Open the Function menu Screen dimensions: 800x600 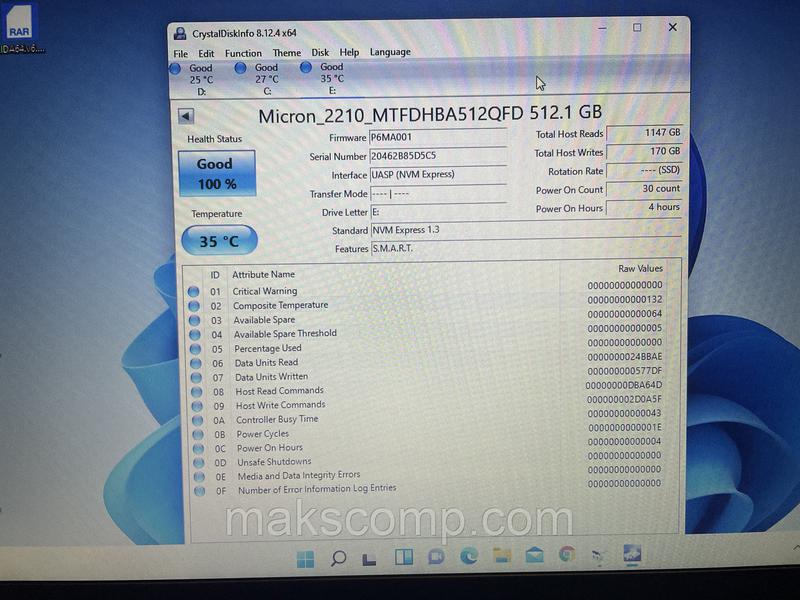click(243, 53)
